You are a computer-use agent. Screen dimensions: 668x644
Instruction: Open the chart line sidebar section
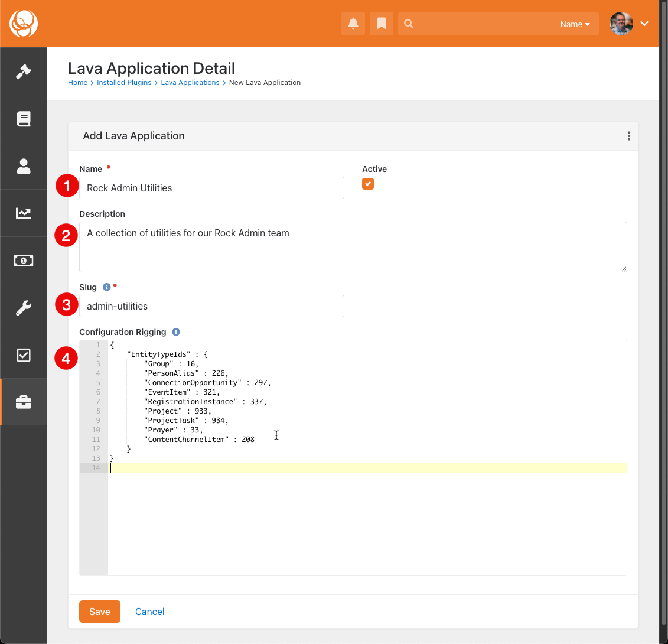pyautogui.click(x=24, y=213)
